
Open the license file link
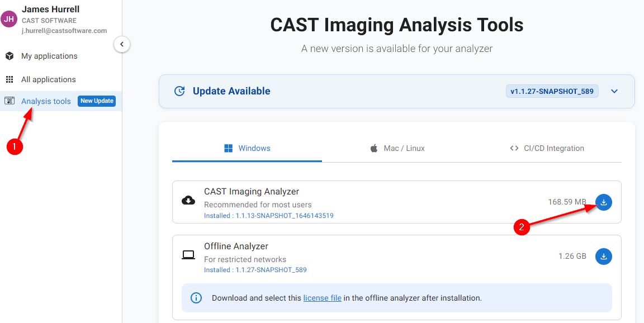(x=322, y=298)
